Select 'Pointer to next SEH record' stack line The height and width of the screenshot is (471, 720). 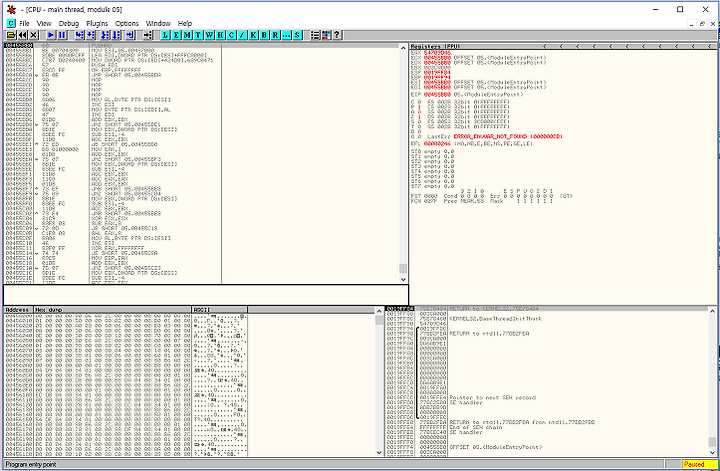click(x=493, y=398)
